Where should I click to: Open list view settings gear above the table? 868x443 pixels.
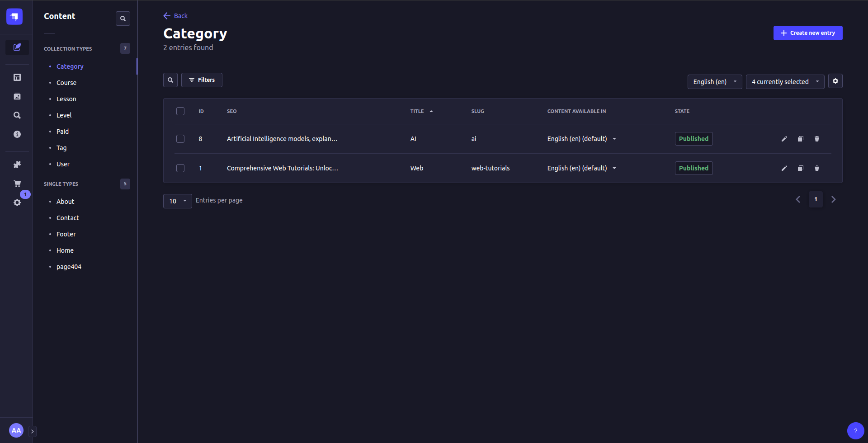point(835,81)
